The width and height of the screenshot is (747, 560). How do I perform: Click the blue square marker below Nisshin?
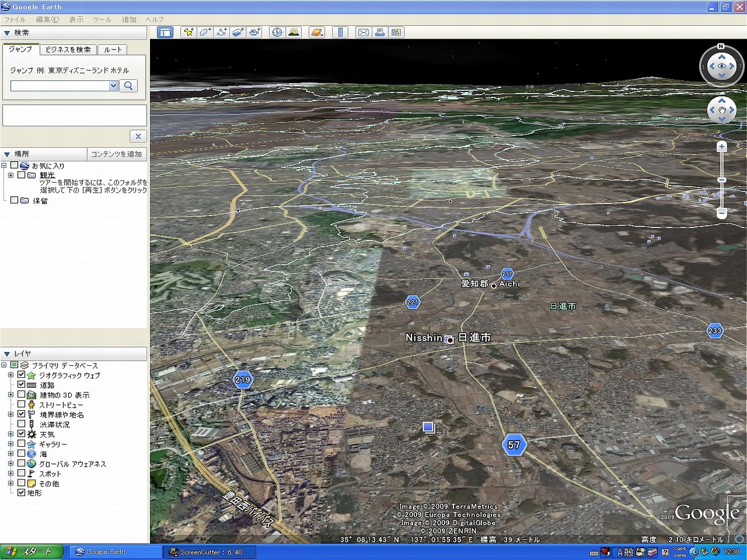pos(428,427)
